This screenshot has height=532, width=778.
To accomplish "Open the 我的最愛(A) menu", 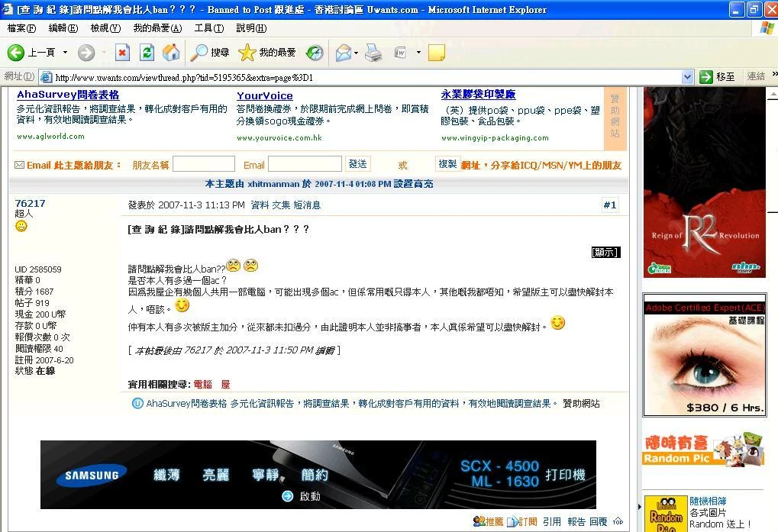I will coord(157,27).
